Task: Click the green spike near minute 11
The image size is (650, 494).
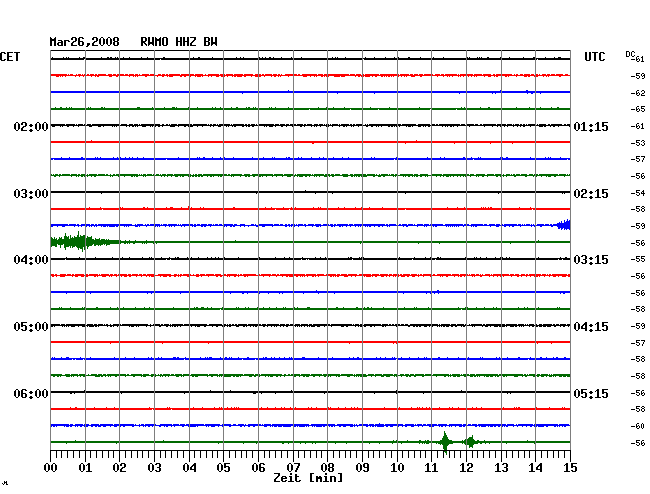Action: (x=445, y=442)
